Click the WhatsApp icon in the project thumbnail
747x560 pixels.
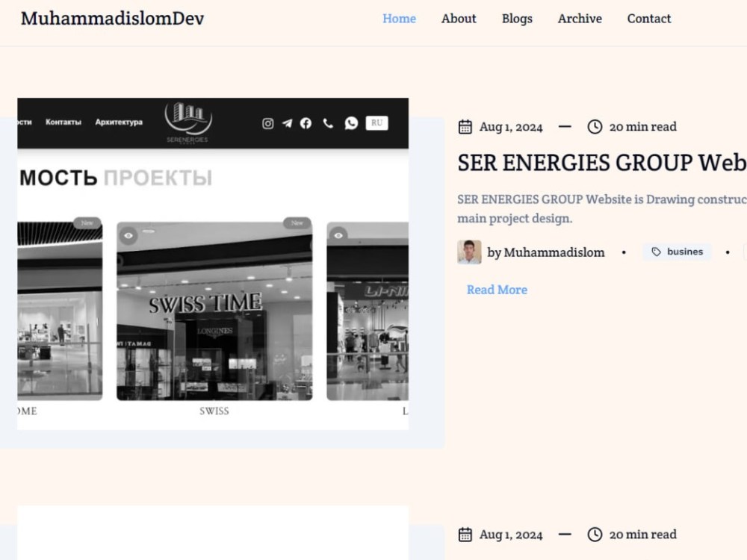(x=351, y=123)
